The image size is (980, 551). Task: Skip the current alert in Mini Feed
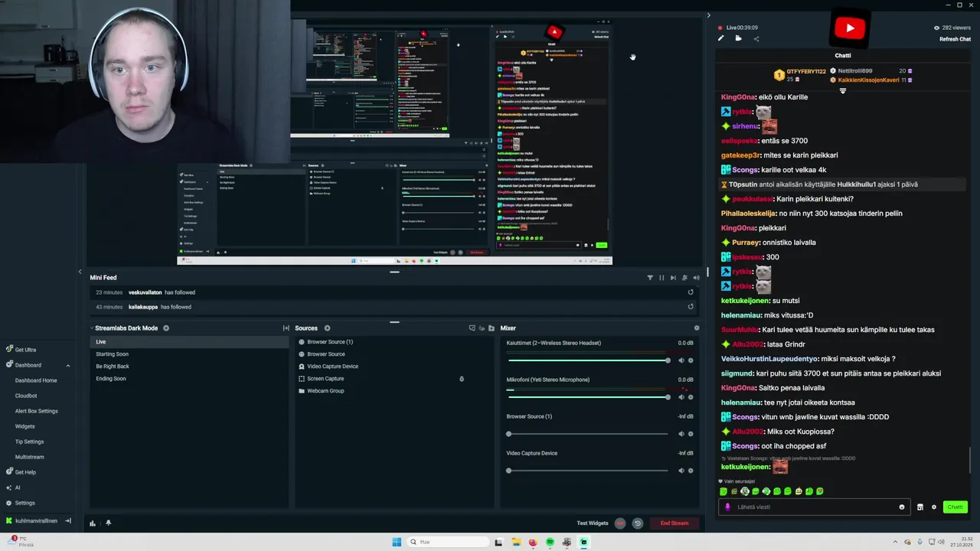pos(673,278)
